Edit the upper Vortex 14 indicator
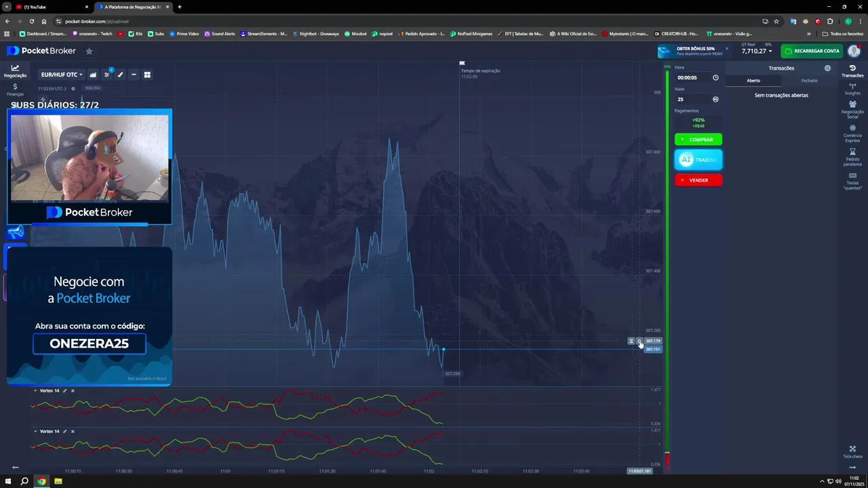 (x=65, y=390)
